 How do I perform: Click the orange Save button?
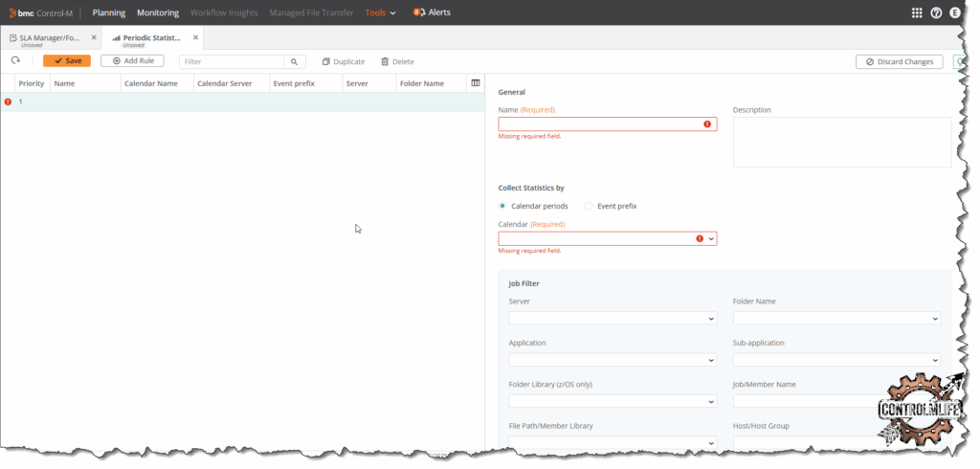[67, 61]
